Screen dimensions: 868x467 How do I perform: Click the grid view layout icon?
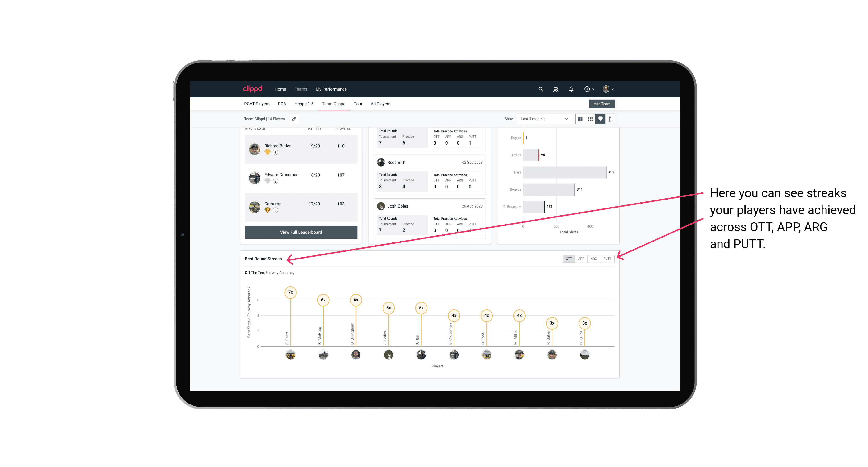[580, 119]
